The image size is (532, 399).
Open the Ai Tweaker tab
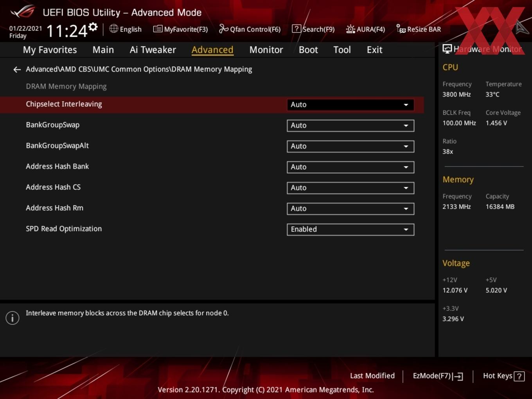153,50
